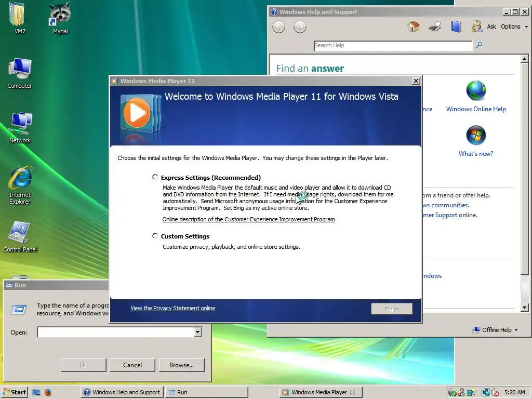Click the user status tray icon

pos(461,393)
